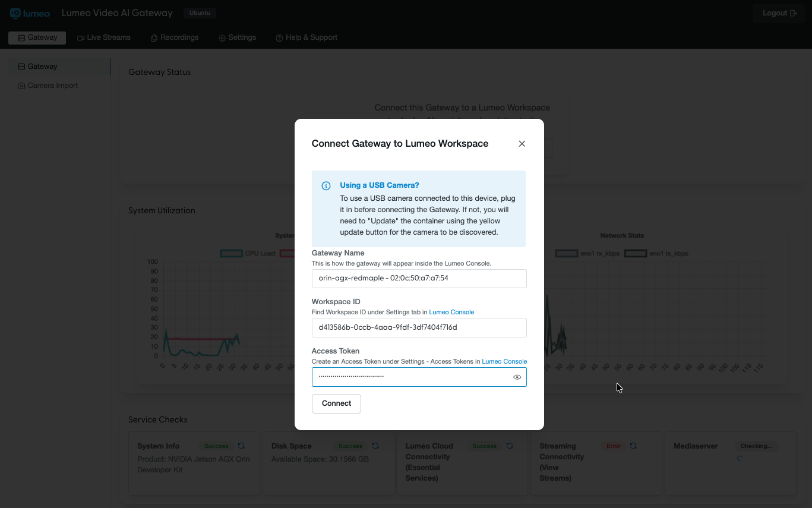Viewport: 812px width, 508px height.
Task: Toggle the eno1 tx_kbps legend series
Action: pos(656,254)
